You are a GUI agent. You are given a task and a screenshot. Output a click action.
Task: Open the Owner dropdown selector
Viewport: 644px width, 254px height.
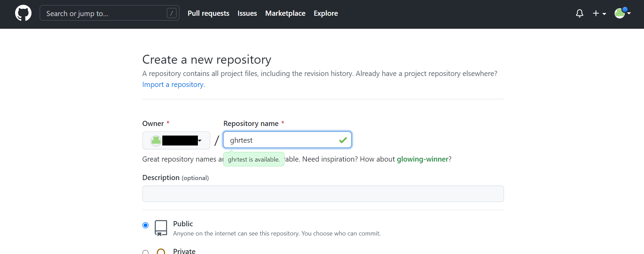click(x=176, y=140)
